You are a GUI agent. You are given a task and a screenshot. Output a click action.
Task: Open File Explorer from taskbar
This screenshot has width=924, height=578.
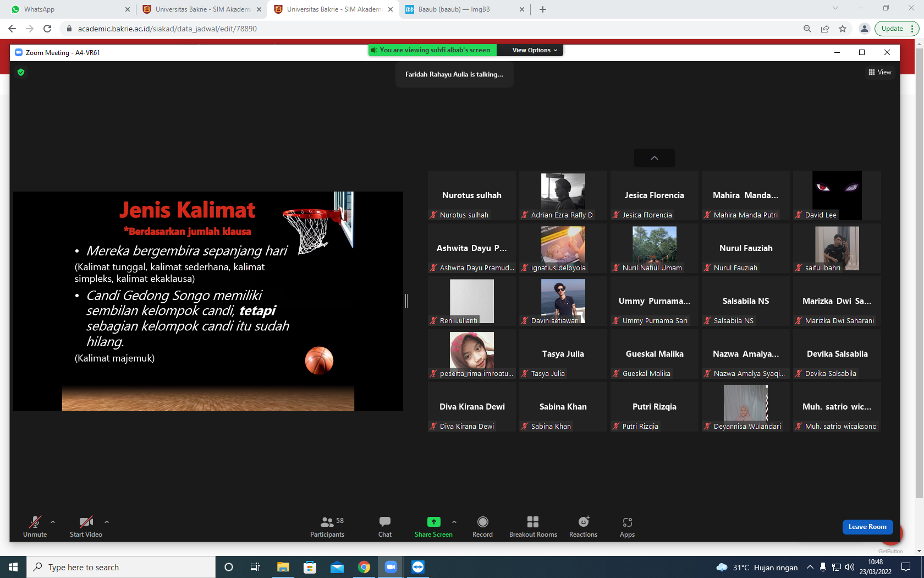tap(283, 567)
